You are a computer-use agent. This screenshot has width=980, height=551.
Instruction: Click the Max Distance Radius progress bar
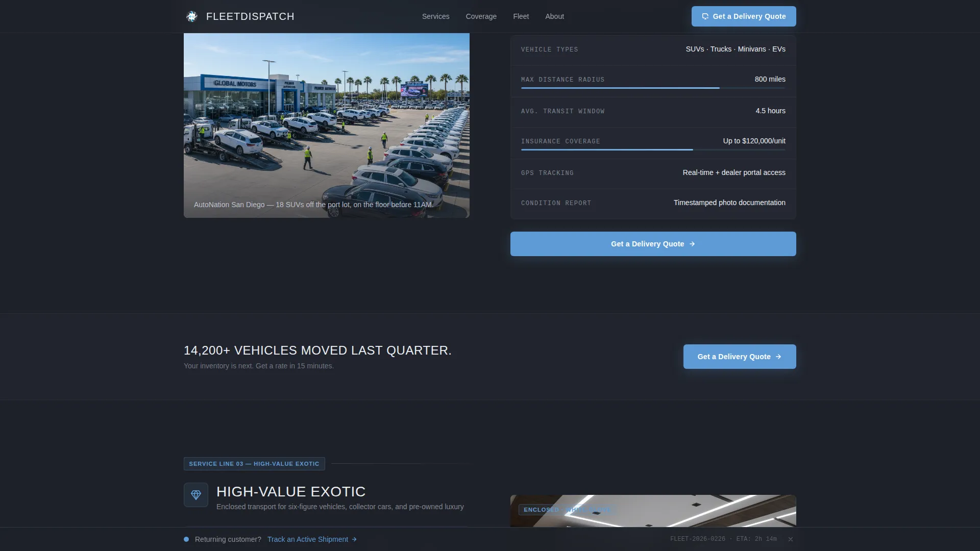click(653, 88)
